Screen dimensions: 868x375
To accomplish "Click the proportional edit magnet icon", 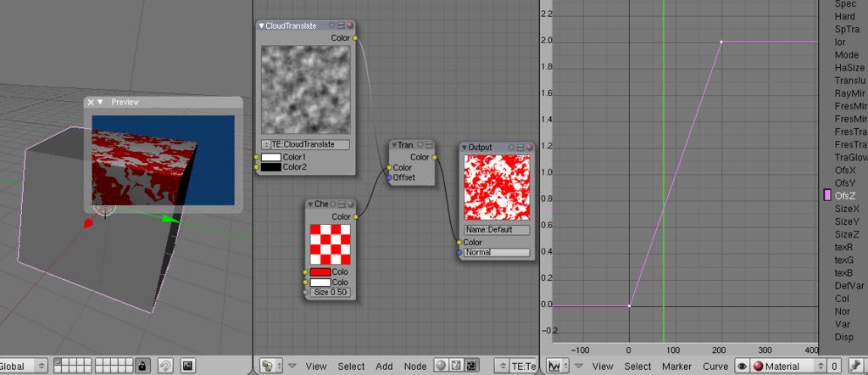I will (165, 366).
